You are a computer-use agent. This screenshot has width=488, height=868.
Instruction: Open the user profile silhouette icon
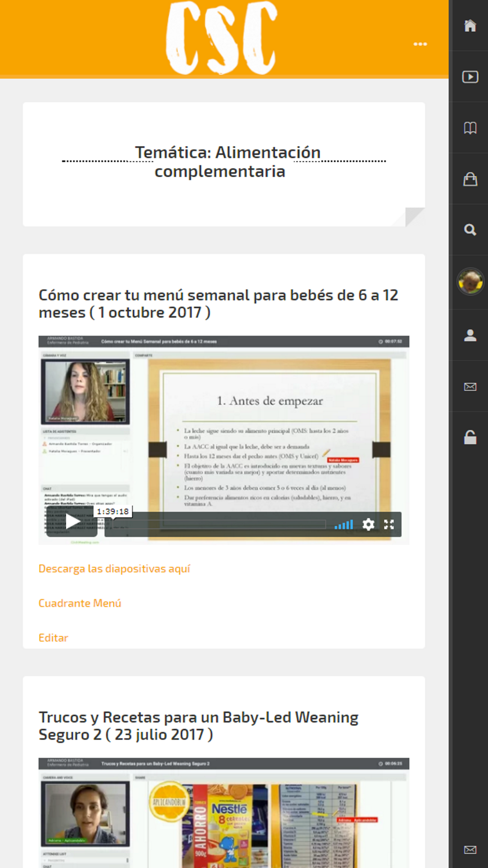click(470, 335)
